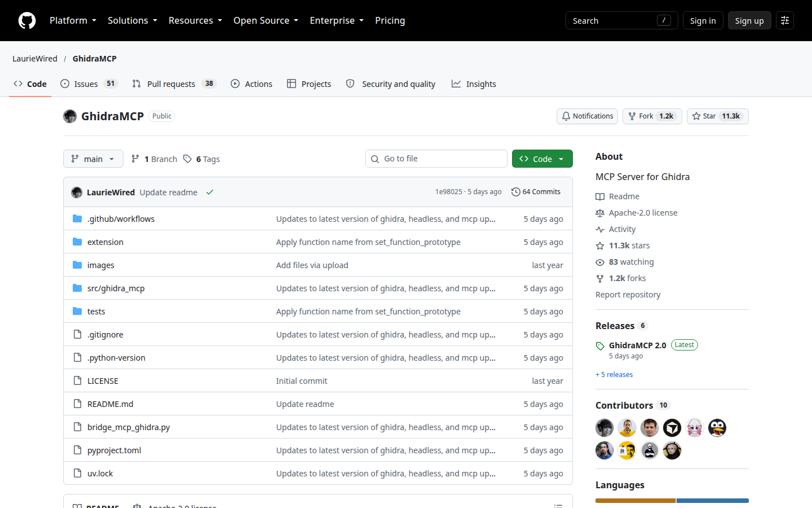
Task: Expand the Platform menu
Action: [73, 20]
